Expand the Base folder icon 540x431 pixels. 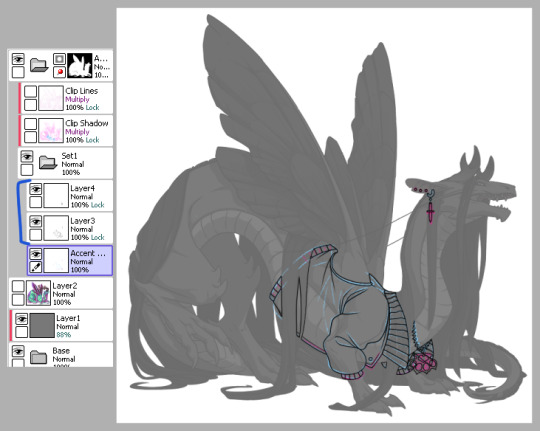(39, 357)
